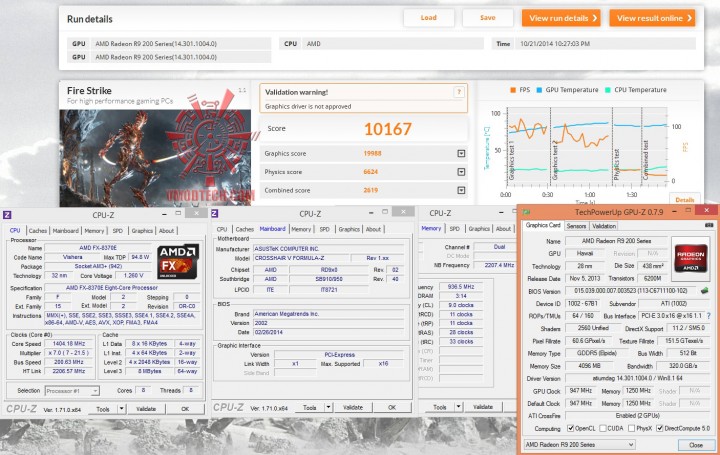The width and height of the screenshot is (720, 455).
Task: Expand the Combined score details
Action: (461, 190)
